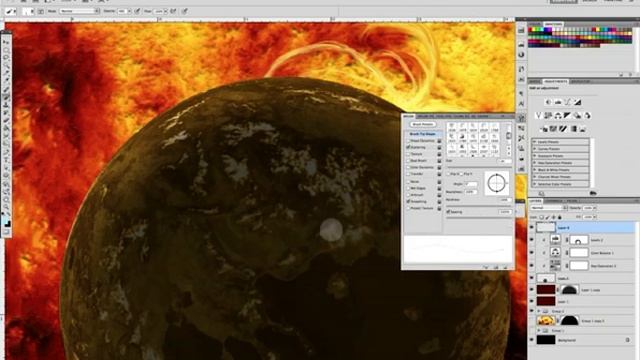The height and width of the screenshot is (360, 640).
Task: Expand the Exposure Presets list
Action: coord(535,156)
